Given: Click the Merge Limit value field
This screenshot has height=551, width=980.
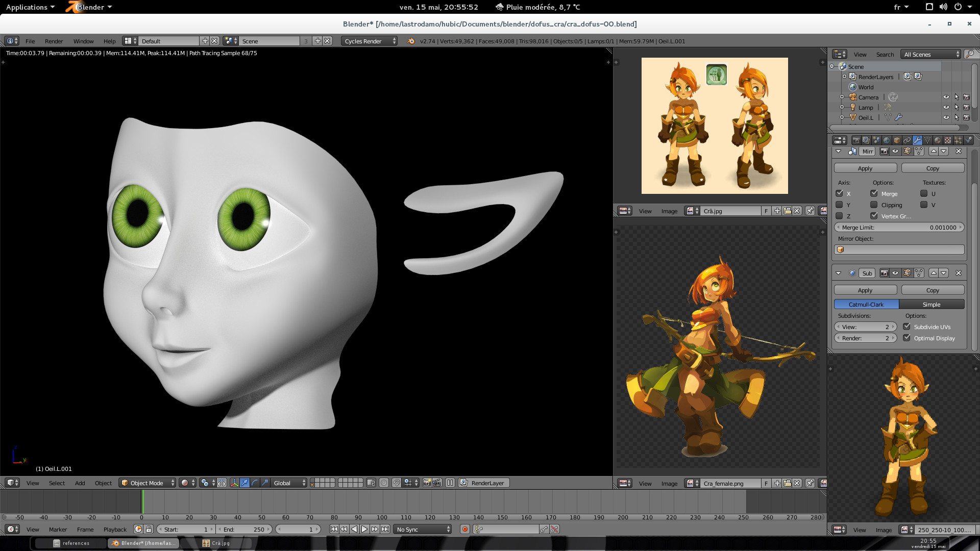Looking at the screenshot, I should [x=899, y=227].
